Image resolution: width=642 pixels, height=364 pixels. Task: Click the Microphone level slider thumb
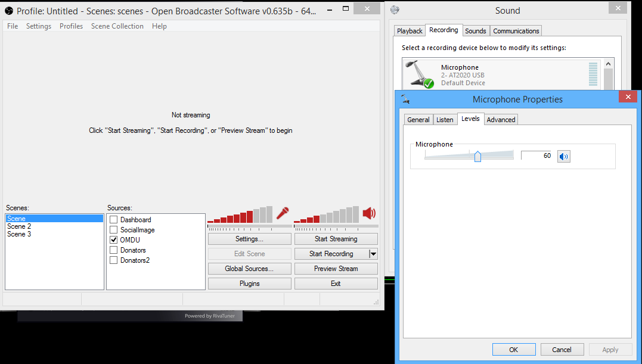pos(477,156)
